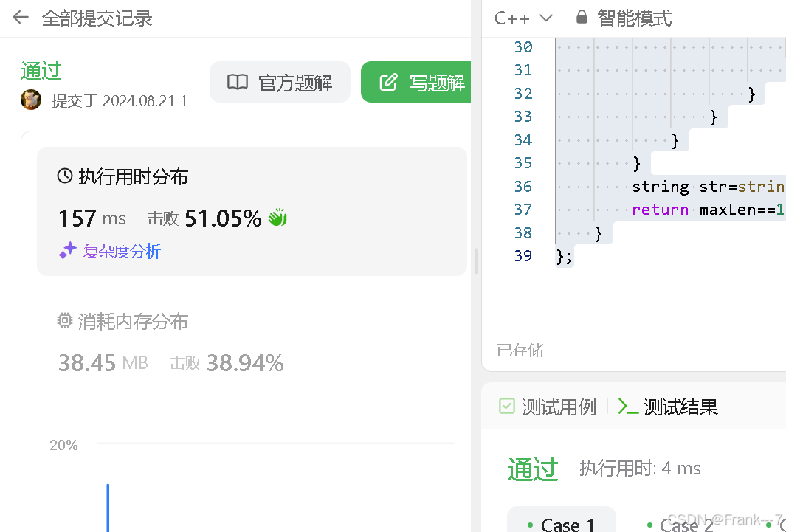Screen dimensions: 786x532
Task: Open the C++ language dropdown
Action: tap(523, 18)
